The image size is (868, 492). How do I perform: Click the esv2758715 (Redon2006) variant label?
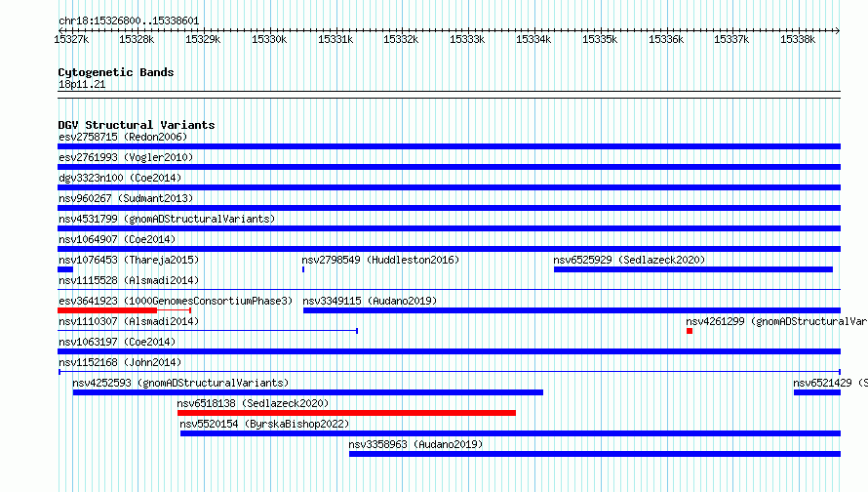tap(123, 137)
